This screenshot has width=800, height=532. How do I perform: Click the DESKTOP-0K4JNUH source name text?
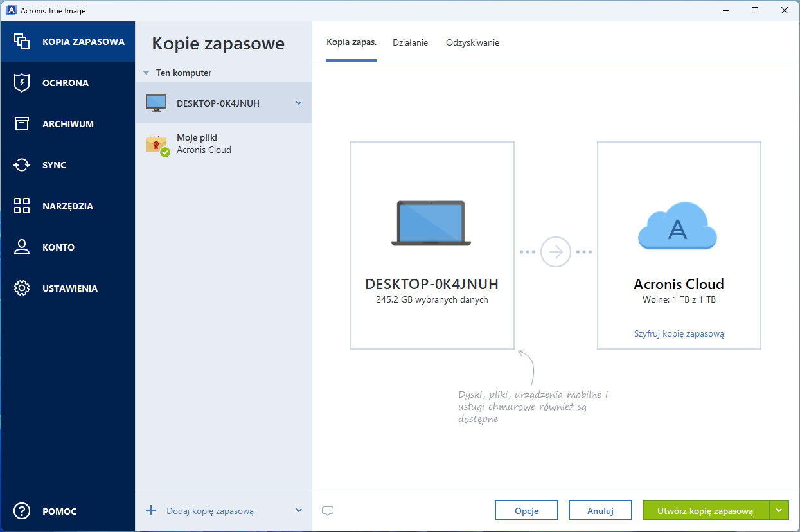432,284
